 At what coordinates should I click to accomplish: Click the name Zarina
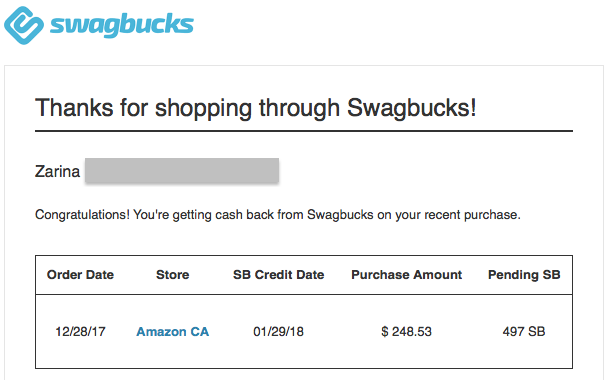[57, 171]
